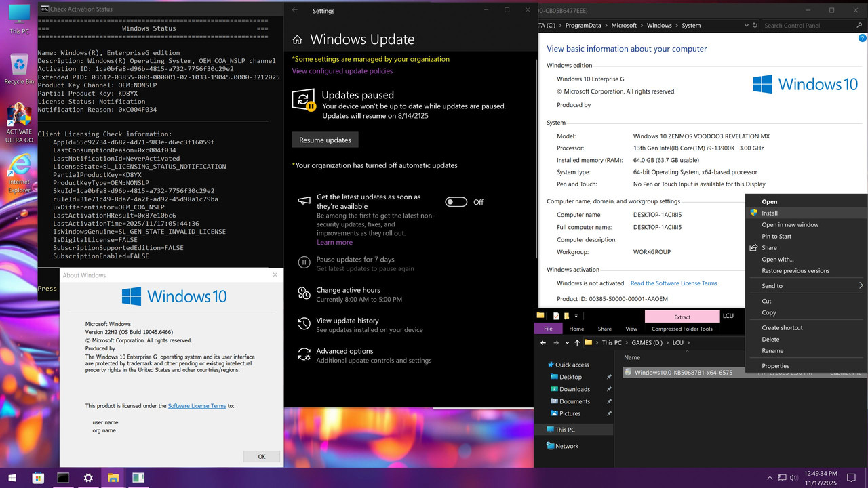The height and width of the screenshot is (488, 868).
Task: Open the File Explorer taskbar icon
Action: coord(113,478)
